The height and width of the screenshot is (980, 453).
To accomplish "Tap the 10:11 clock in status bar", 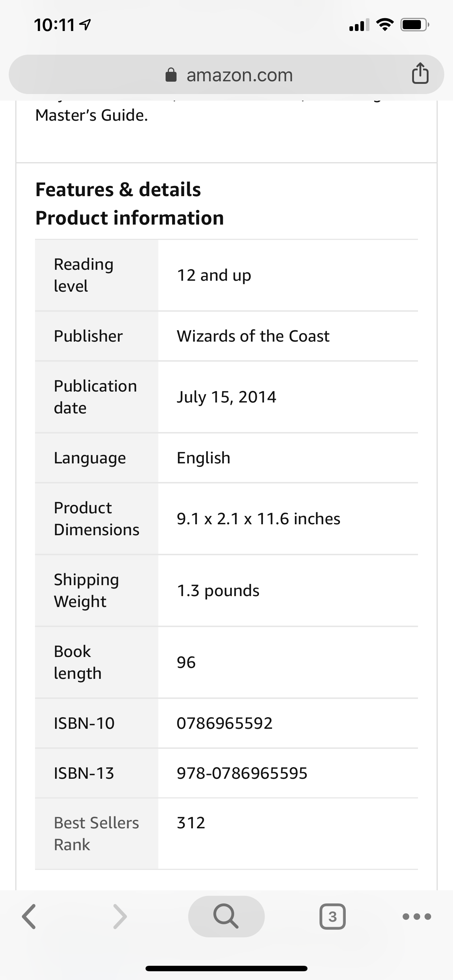I will 54,26.
